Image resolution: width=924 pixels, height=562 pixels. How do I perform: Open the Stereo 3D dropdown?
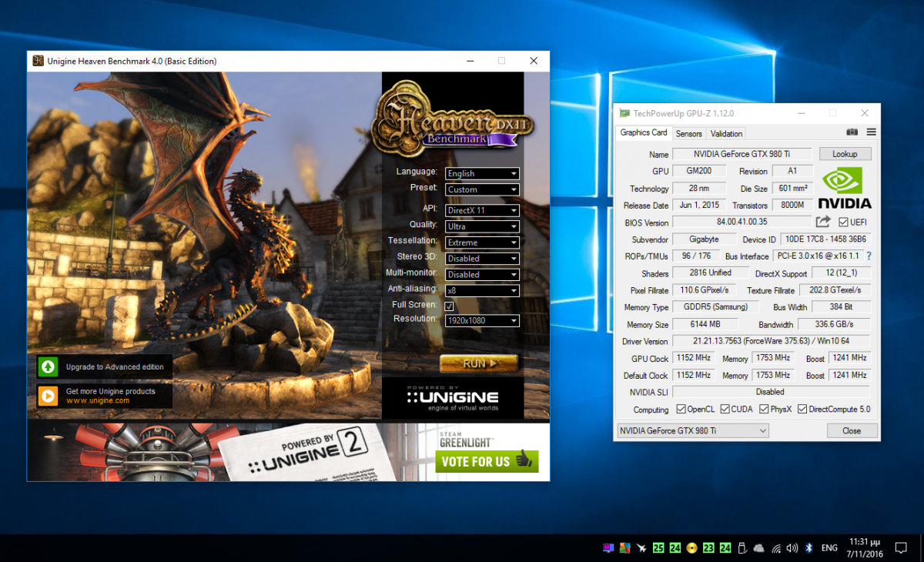click(x=482, y=259)
